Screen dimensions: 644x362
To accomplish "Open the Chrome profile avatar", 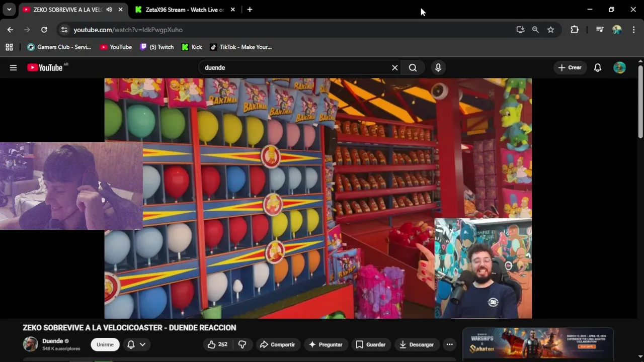I will click(617, 30).
